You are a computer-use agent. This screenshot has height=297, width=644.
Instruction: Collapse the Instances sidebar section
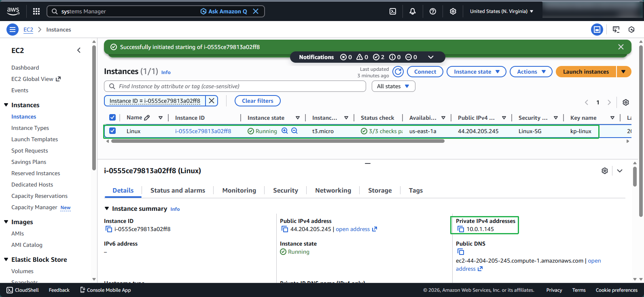coord(6,105)
